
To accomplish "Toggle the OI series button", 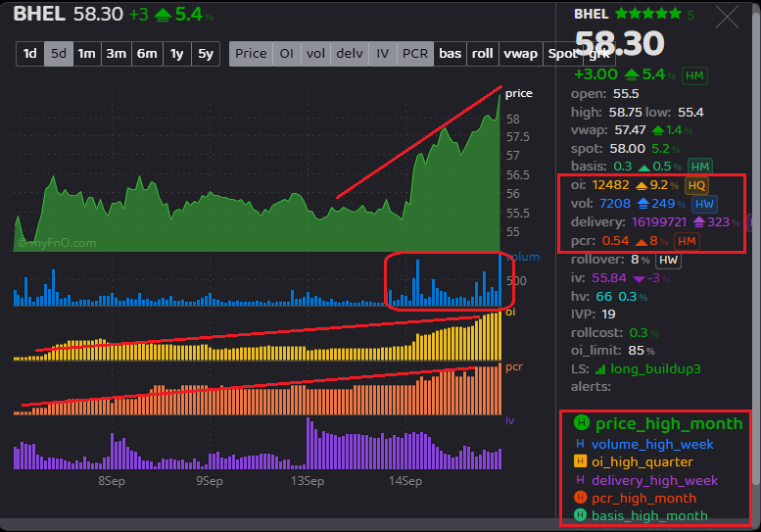I will (287, 53).
